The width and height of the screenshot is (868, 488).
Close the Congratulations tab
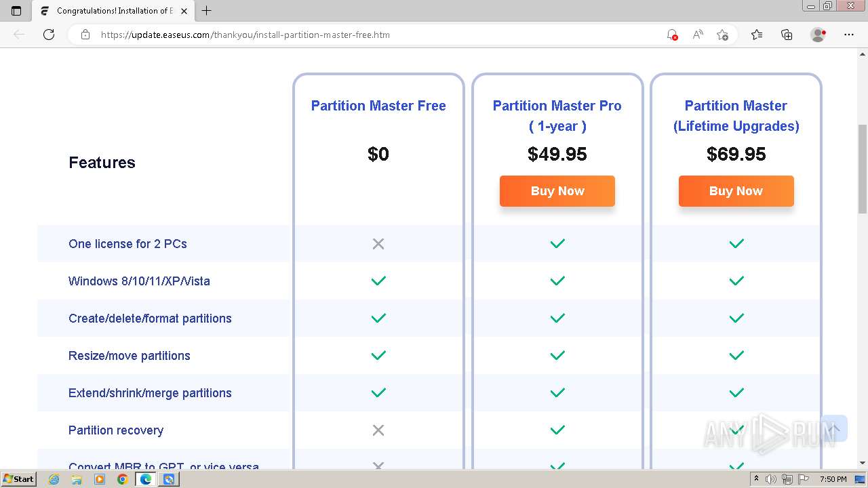tap(184, 11)
